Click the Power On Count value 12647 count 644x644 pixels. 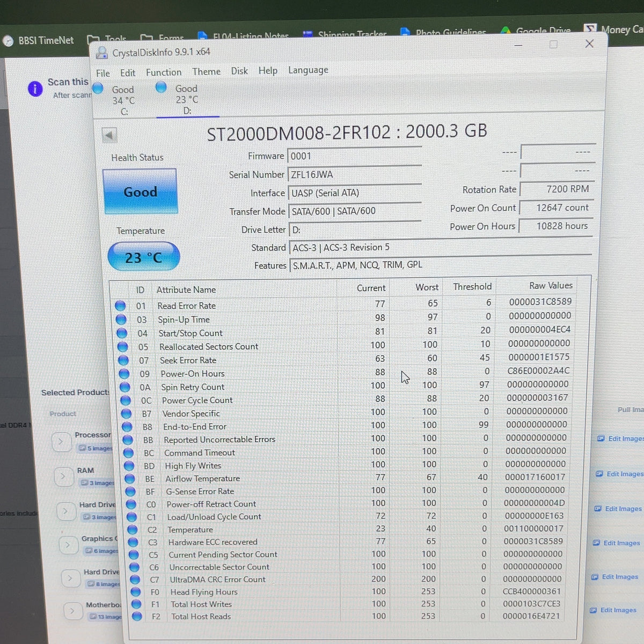coord(557,207)
